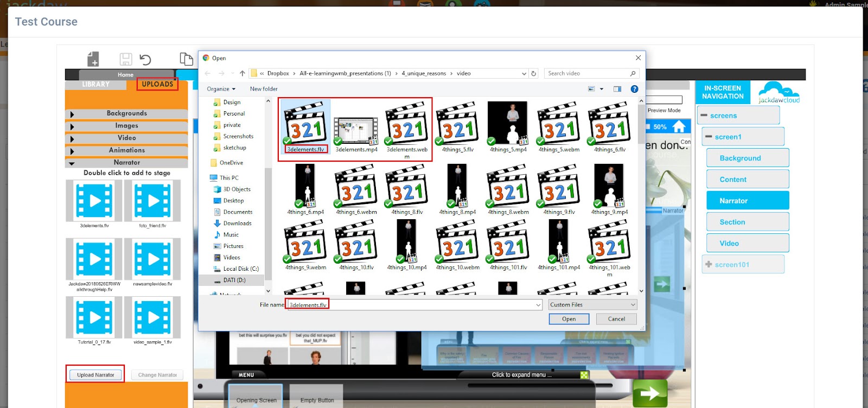
Task: Expand the screen101 navigation node
Action: [709, 264]
